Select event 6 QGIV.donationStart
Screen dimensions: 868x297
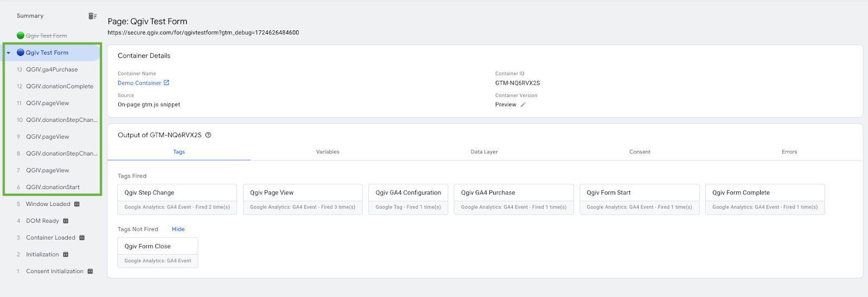coord(53,187)
